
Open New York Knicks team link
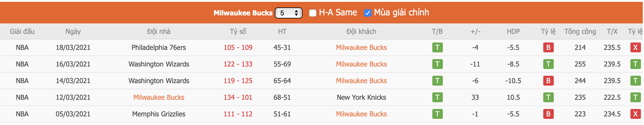point(361,97)
